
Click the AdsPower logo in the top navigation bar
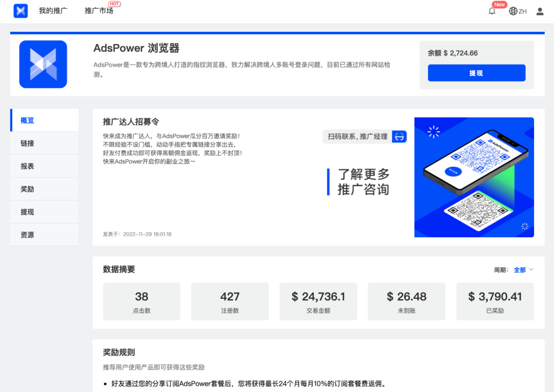21,11
